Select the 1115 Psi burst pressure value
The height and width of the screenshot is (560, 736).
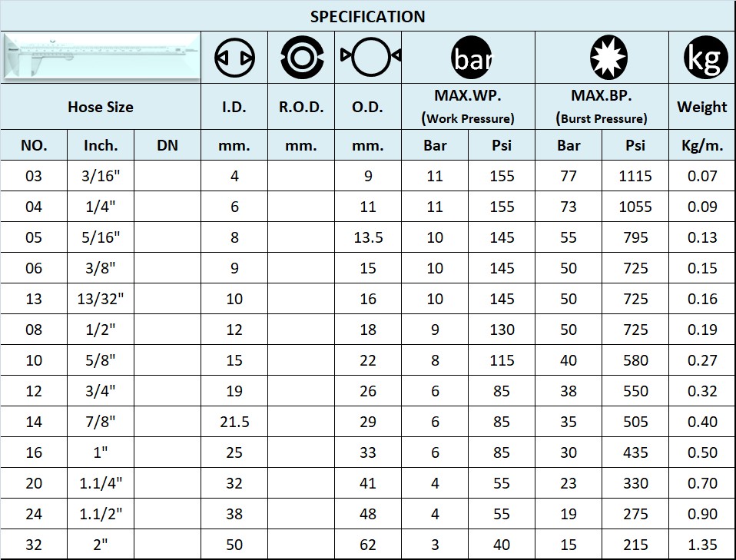pyautogui.click(x=635, y=175)
